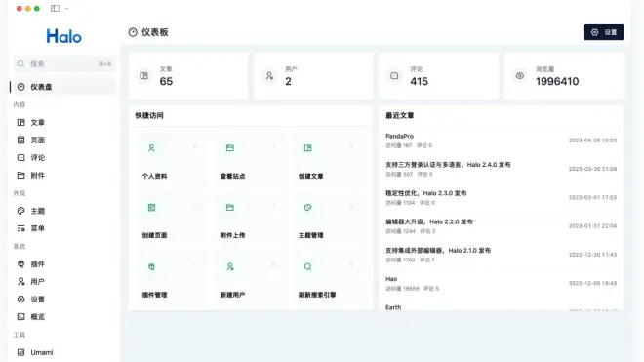This screenshot has width=644, height=362.
Task: Click the 插件管理 plug icon
Action: coord(151,267)
